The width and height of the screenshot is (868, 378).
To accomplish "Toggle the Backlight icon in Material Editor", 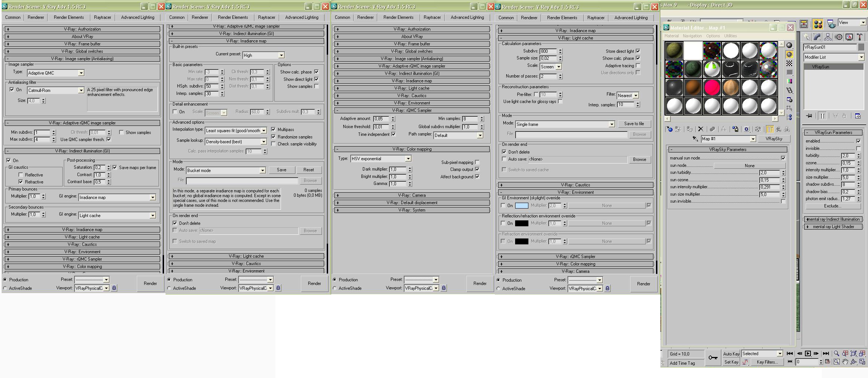I will (x=789, y=55).
